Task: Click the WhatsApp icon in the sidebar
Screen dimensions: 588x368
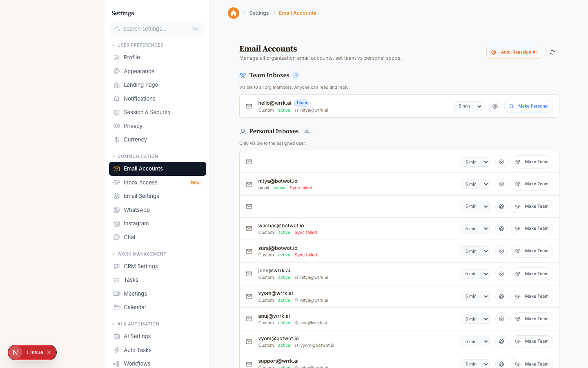Action: [x=117, y=210]
